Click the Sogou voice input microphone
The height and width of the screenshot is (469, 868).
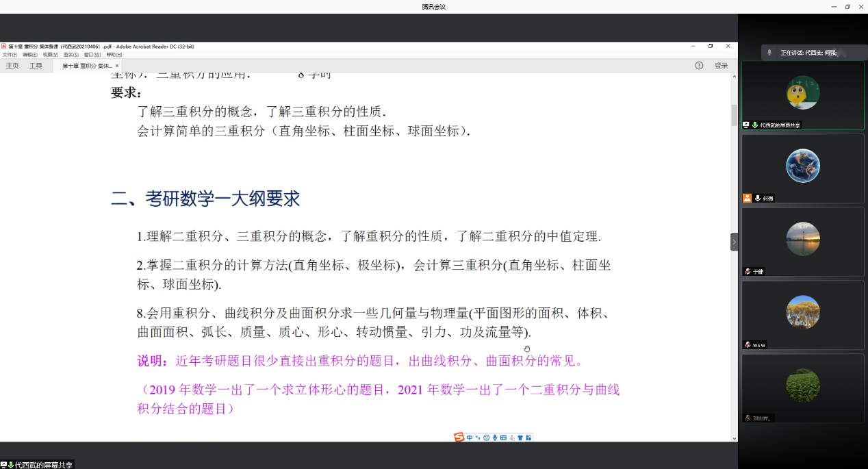(494, 438)
